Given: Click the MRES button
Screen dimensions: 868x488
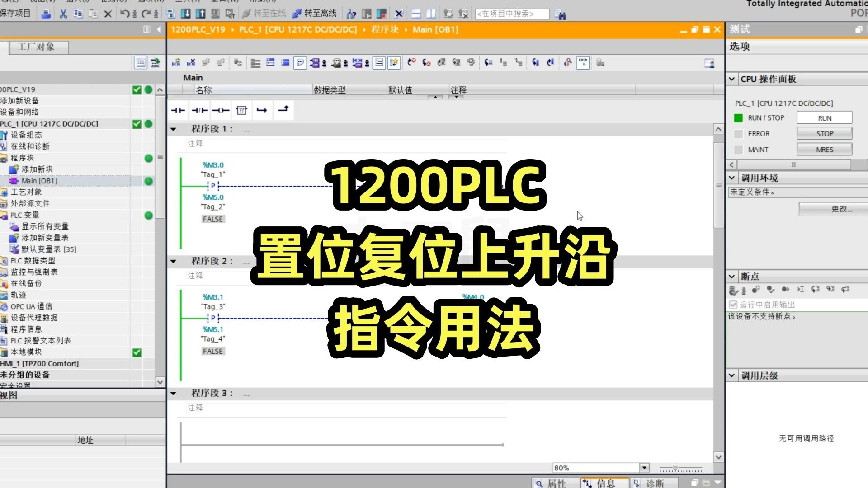Looking at the screenshot, I should (824, 150).
